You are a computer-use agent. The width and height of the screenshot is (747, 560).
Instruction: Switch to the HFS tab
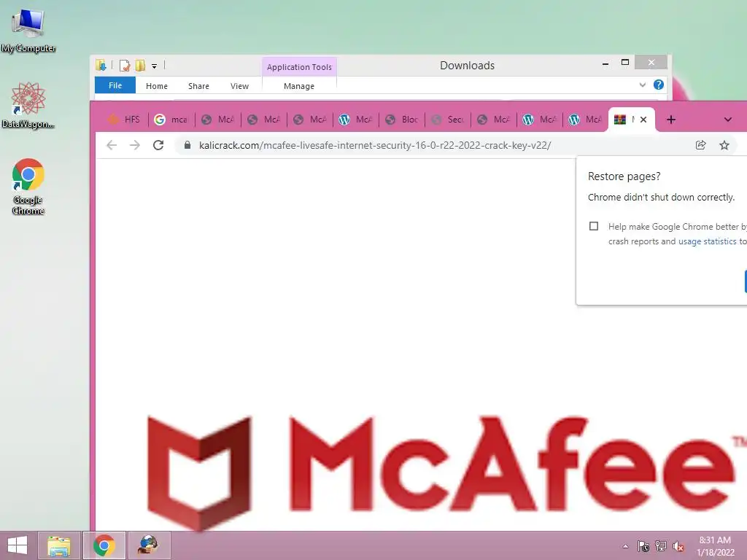click(x=125, y=120)
